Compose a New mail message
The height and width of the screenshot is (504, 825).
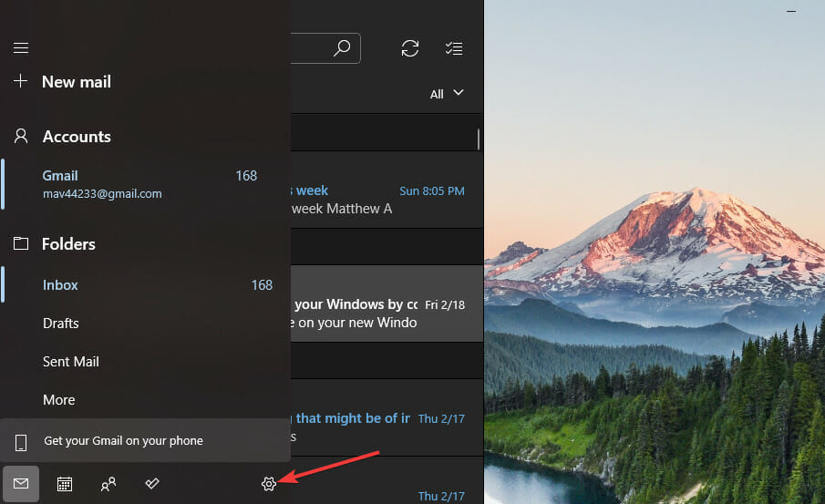[77, 81]
